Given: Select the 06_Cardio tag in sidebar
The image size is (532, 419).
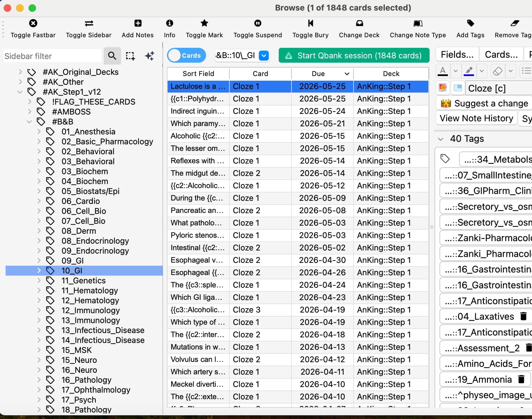Looking at the screenshot, I should (x=80, y=201).
